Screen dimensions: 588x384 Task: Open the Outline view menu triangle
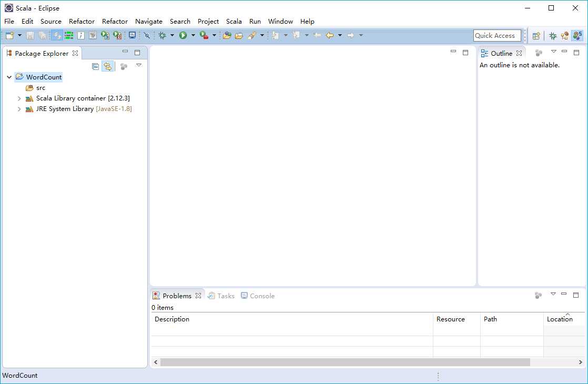pyautogui.click(x=553, y=52)
